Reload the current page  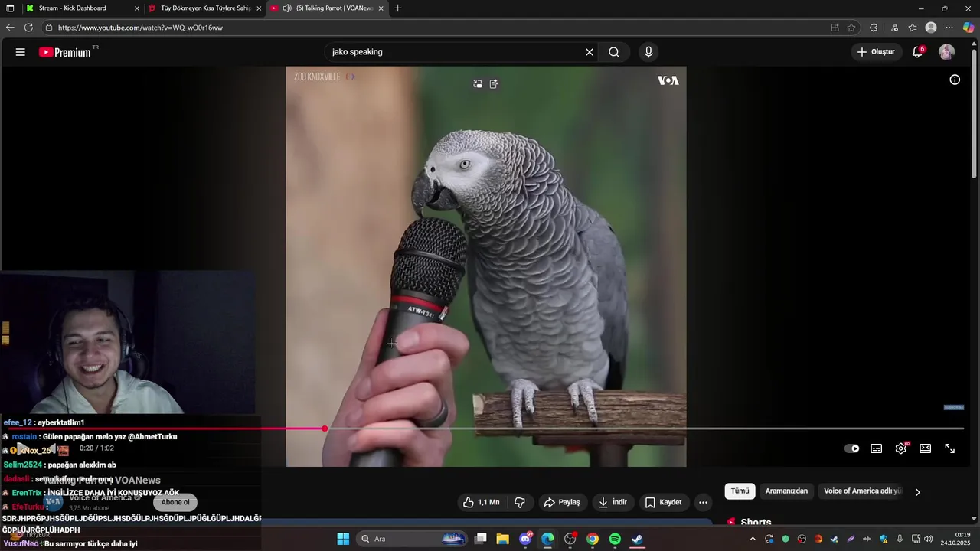(28, 28)
